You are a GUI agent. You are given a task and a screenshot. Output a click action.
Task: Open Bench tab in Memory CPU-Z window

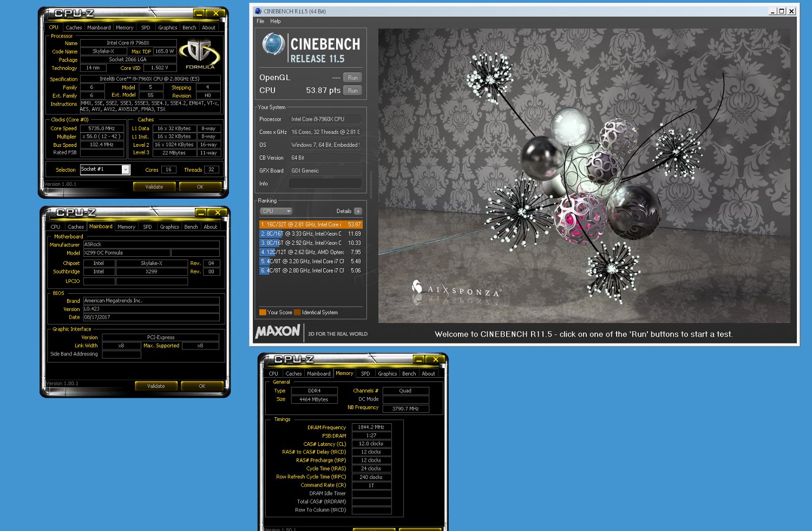(409, 374)
